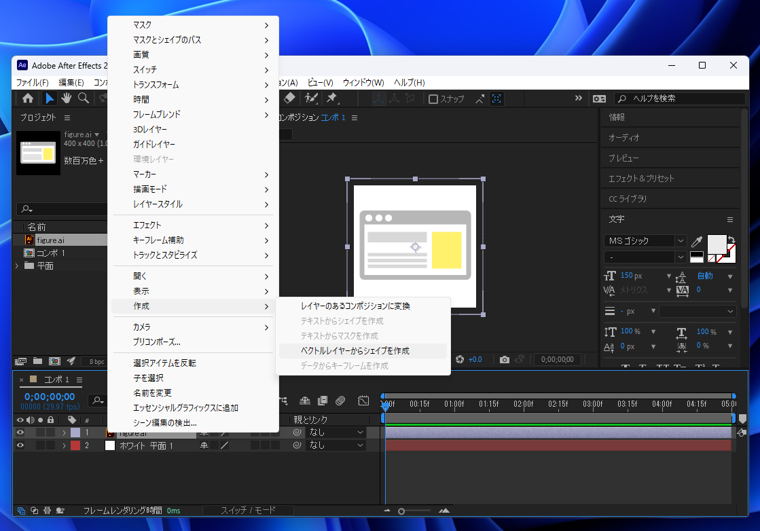
Task: Click the interpret footage icon in project panel
Action: (20, 361)
